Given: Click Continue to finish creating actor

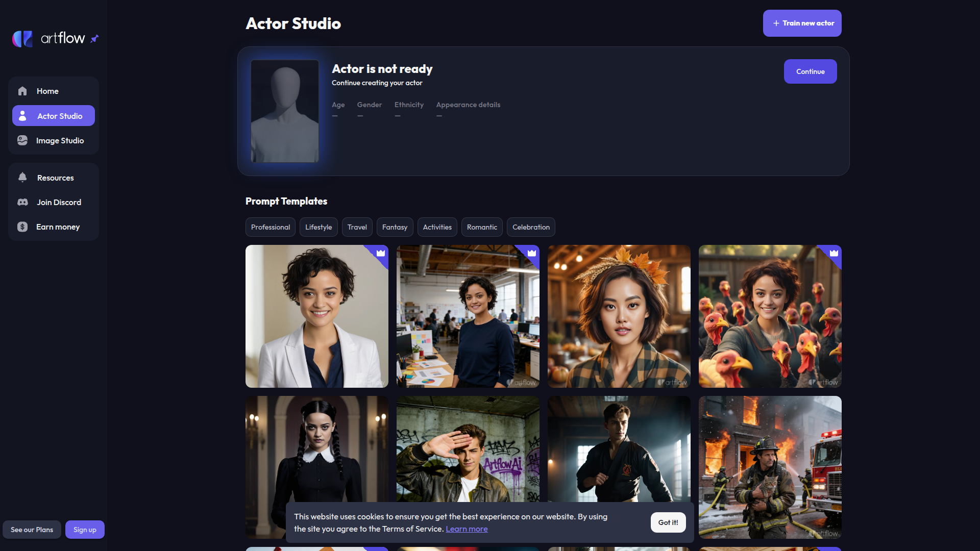Looking at the screenshot, I should click(x=810, y=71).
